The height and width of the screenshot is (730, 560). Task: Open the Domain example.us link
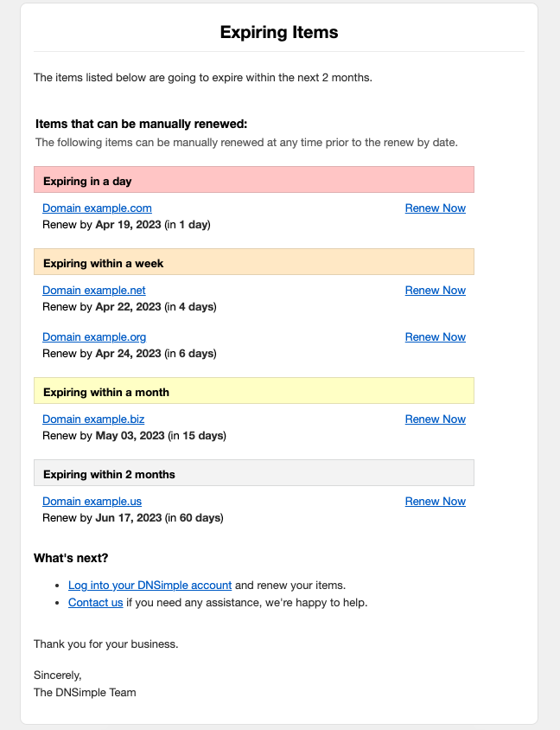pos(92,502)
